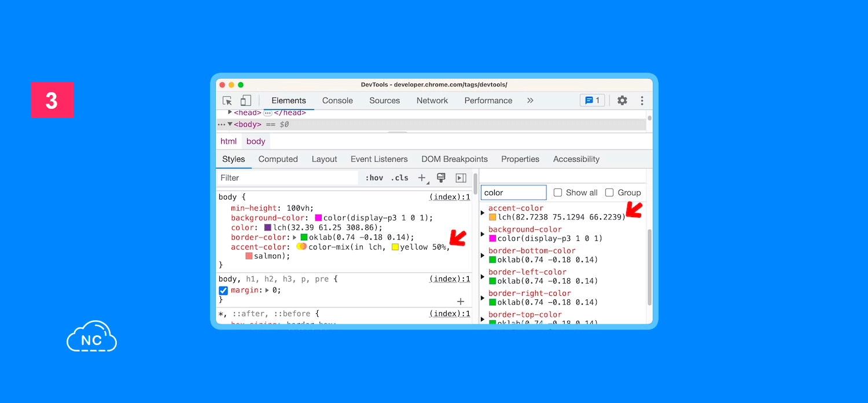868x403 pixels.
Task: Open the three-dot customize DevTools menu
Action: click(642, 101)
